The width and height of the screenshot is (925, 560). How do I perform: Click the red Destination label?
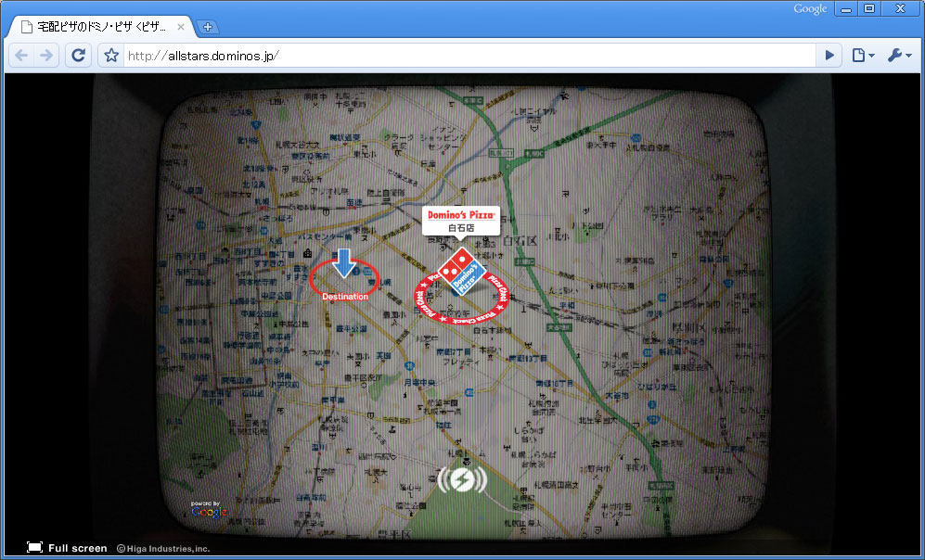(345, 297)
